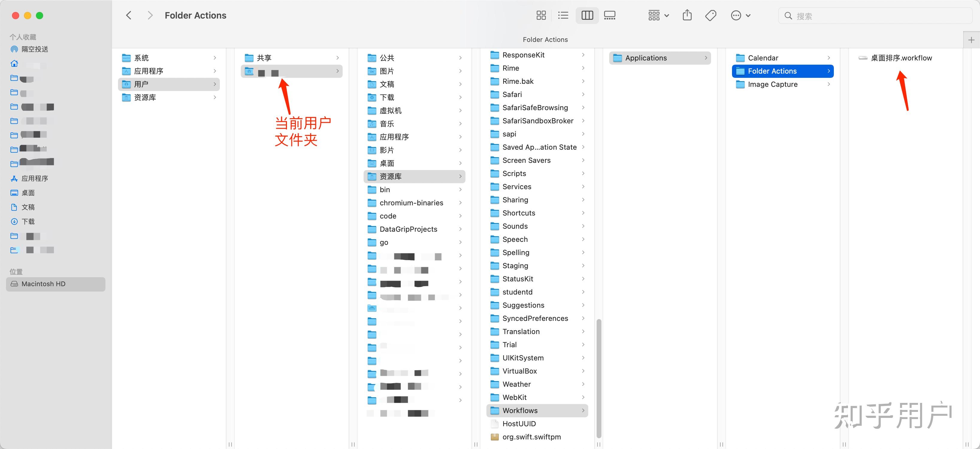The image size is (980, 449).
Task: Switch to list view
Action: point(563,16)
